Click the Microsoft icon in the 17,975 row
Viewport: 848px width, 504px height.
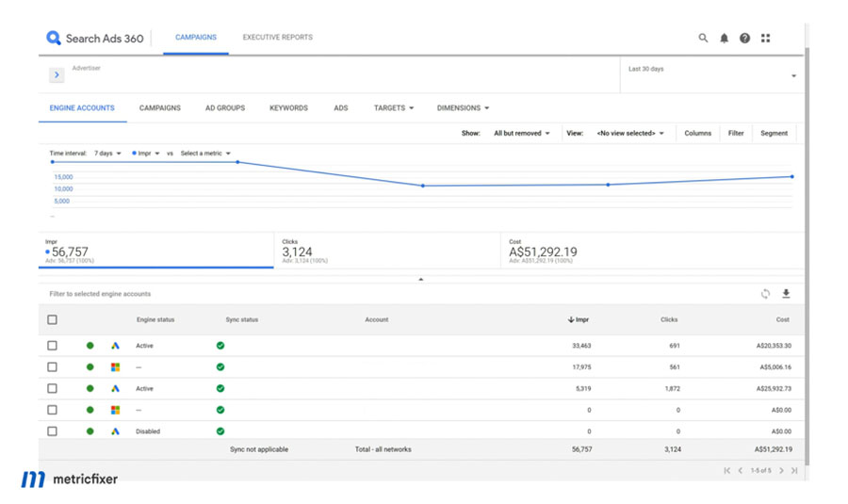click(115, 367)
